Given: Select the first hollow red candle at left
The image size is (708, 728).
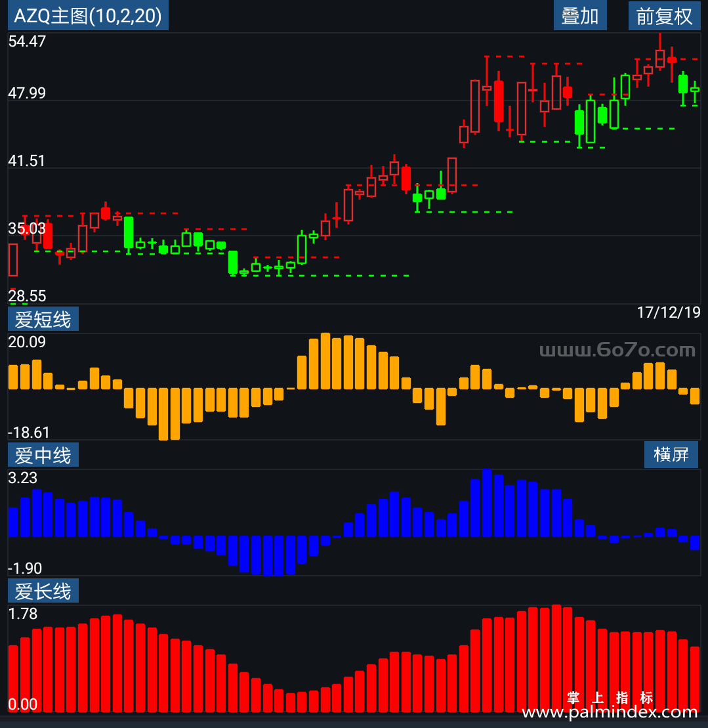Looking at the screenshot, I should tap(13, 259).
